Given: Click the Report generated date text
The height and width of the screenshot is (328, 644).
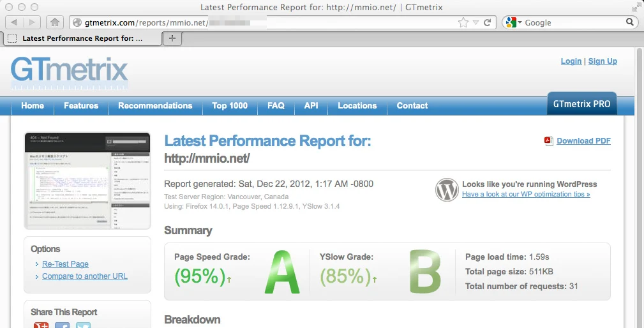Looking at the screenshot, I should tap(269, 184).
